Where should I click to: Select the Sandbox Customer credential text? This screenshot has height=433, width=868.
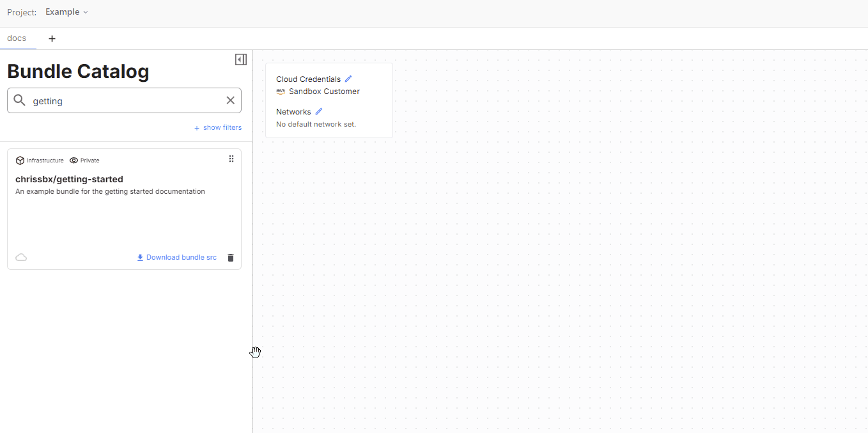(x=324, y=91)
